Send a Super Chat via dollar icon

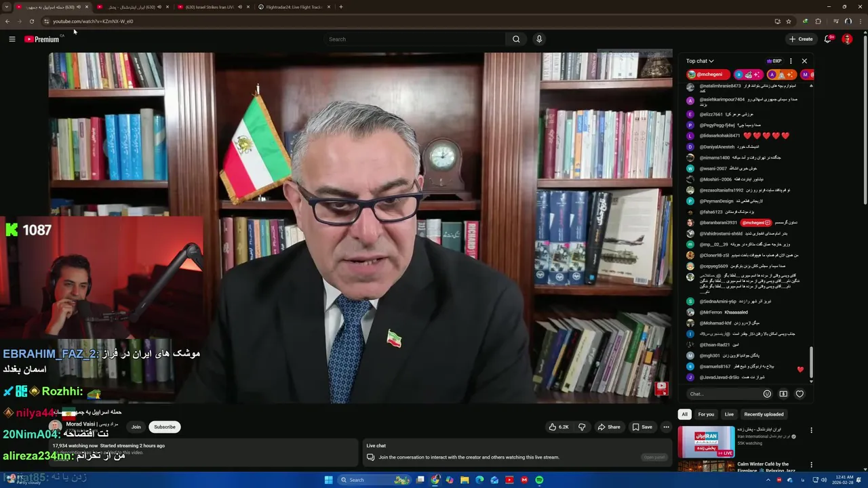783,394
